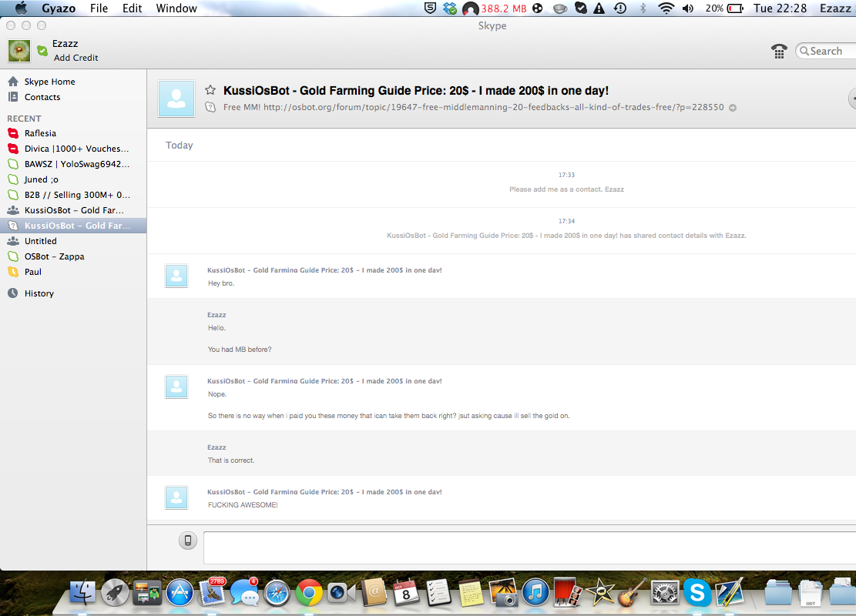Open Finder from the dock
856x616 pixels.
(83, 592)
